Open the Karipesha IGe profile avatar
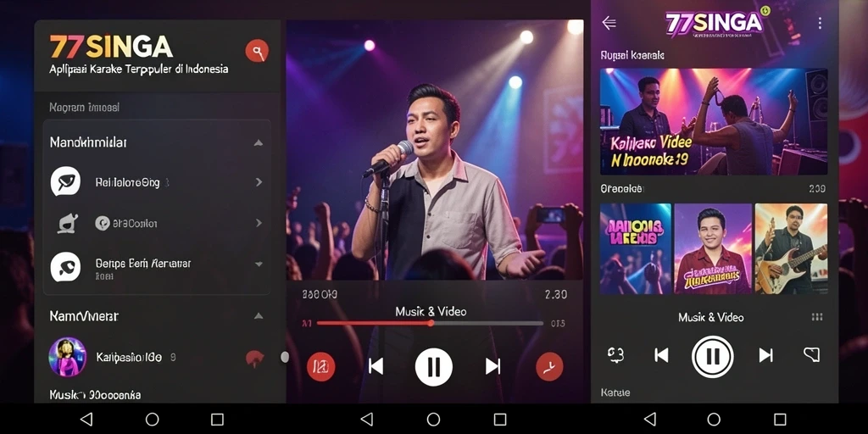 pos(68,357)
